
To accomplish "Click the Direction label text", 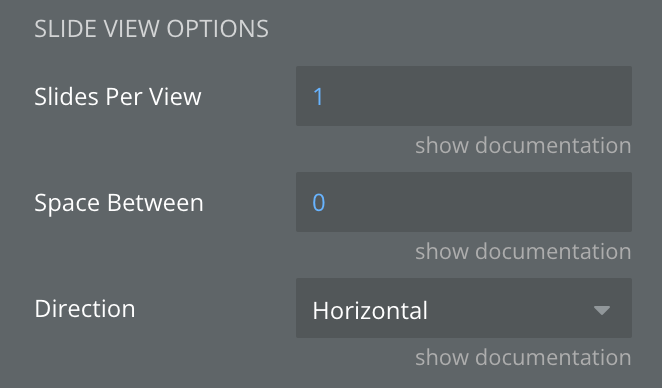I will (x=85, y=309).
